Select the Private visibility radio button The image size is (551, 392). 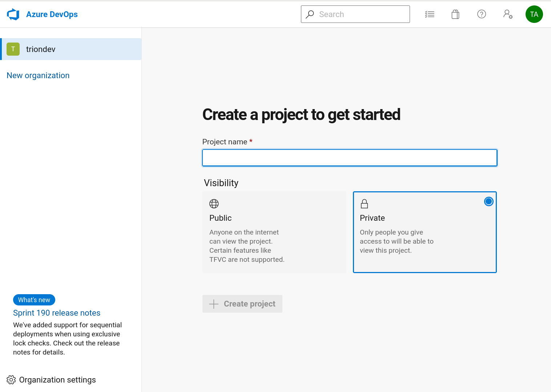(489, 201)
